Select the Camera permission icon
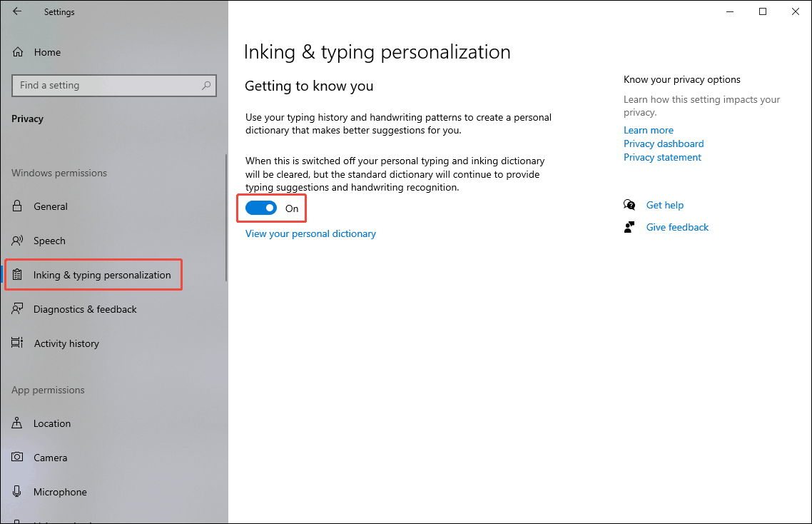Image resolution: width=812 pixels, height=524 pixels. [x=18, y=458]
